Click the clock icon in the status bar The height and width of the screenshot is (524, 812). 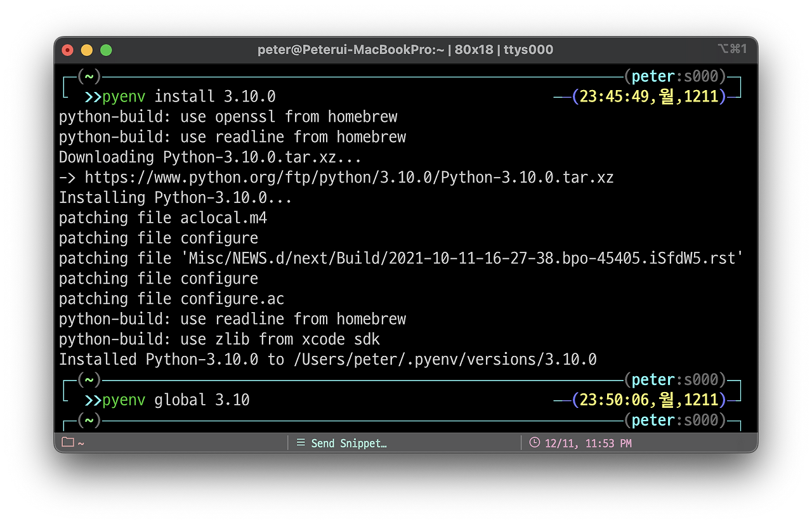coord(534,443)
